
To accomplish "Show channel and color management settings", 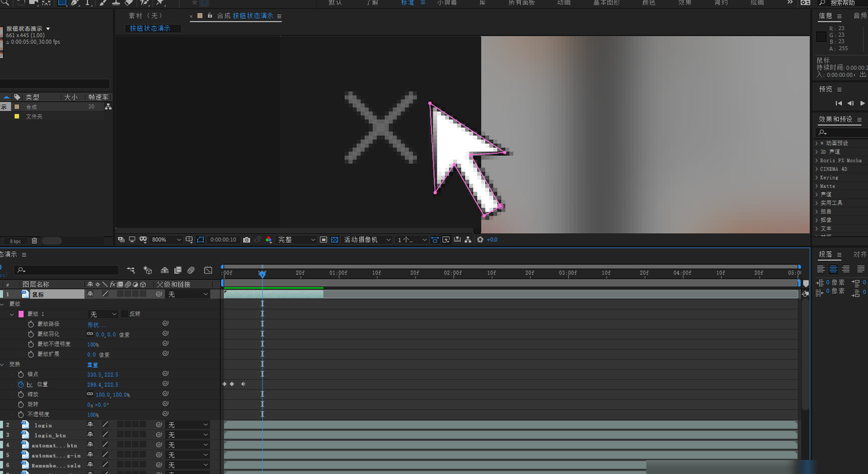I will pyautogui.click(x=269, y=240).
